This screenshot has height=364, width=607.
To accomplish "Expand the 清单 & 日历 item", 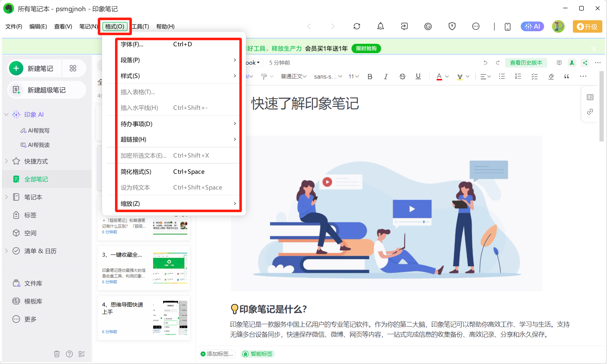I will click(x=6, y=251).
